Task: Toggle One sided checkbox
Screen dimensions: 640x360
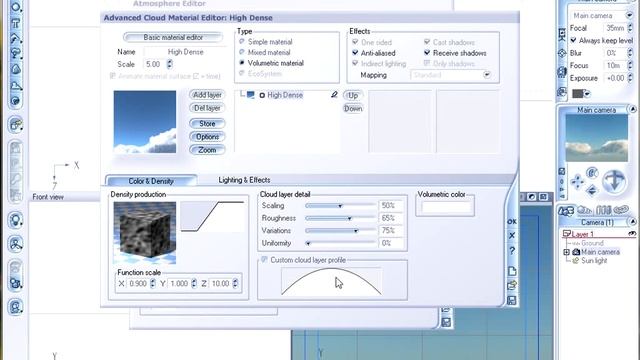Action: (x=355, y=42)
